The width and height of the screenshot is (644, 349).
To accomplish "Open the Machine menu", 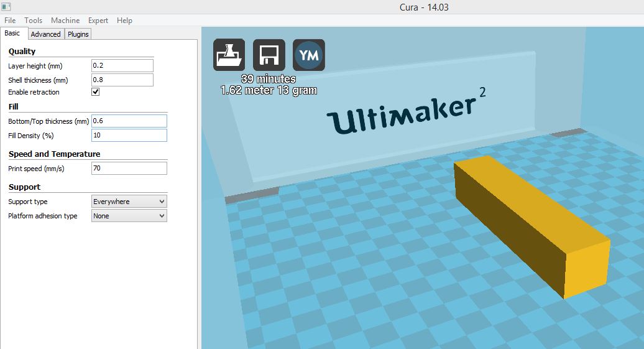I will pos(65,21).
